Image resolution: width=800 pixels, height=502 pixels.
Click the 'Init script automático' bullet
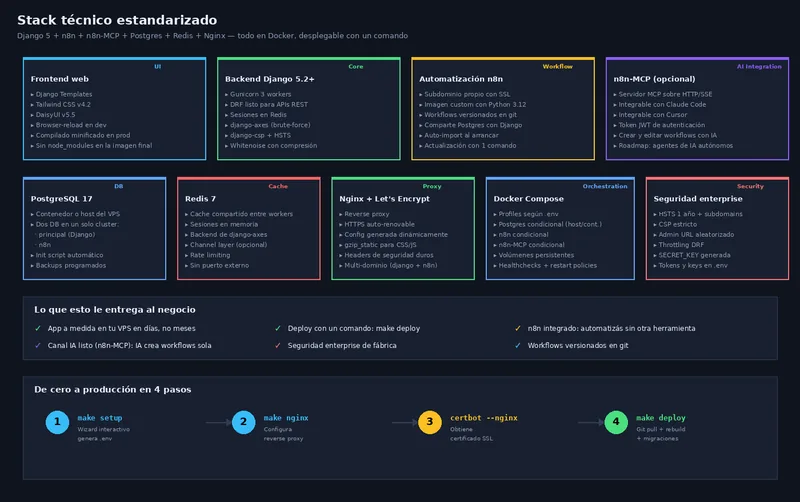point(67,255)
